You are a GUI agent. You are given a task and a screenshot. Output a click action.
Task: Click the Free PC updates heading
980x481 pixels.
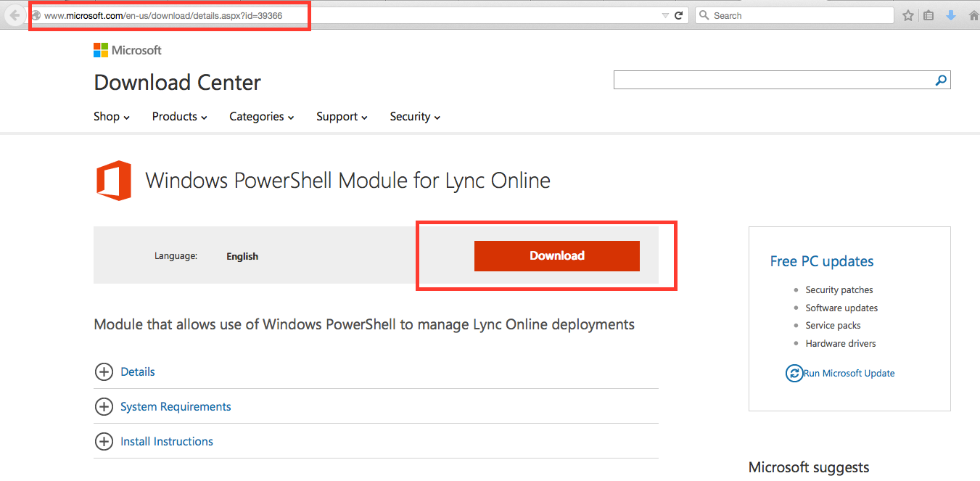[x=822, y=261]
